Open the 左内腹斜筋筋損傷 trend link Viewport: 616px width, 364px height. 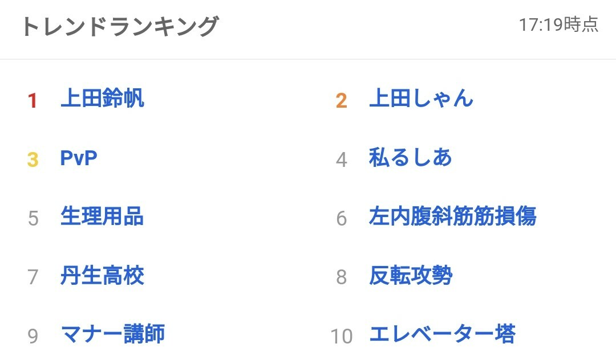(x=452, y=216)
